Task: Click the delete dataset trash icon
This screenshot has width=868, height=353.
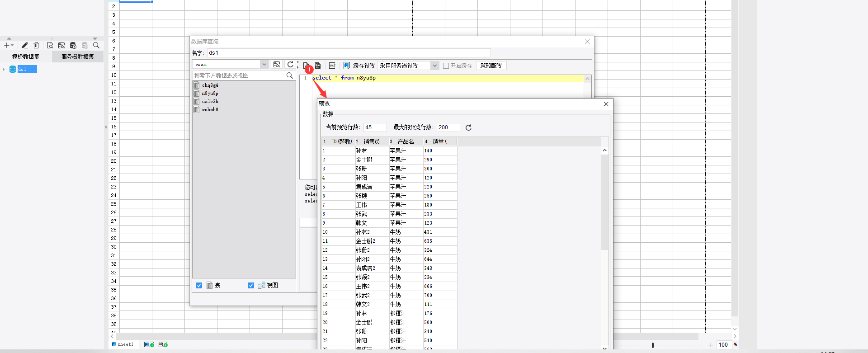Action: coord(37,45)
